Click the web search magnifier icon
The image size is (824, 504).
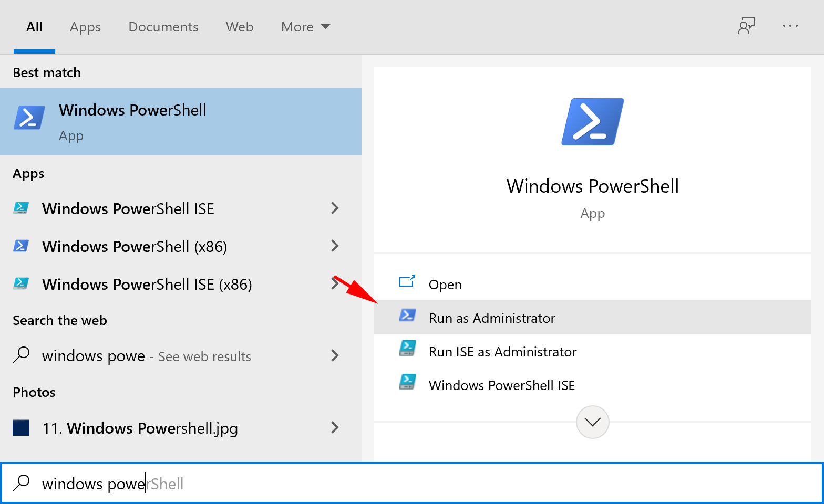pyautogui.click(x=21, y=355)
